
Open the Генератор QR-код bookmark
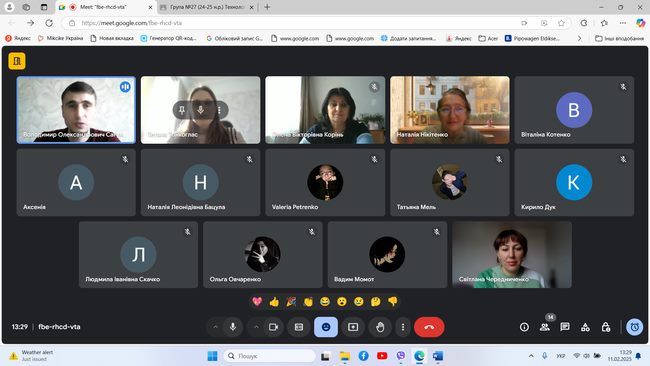click(x=168, y=38)
